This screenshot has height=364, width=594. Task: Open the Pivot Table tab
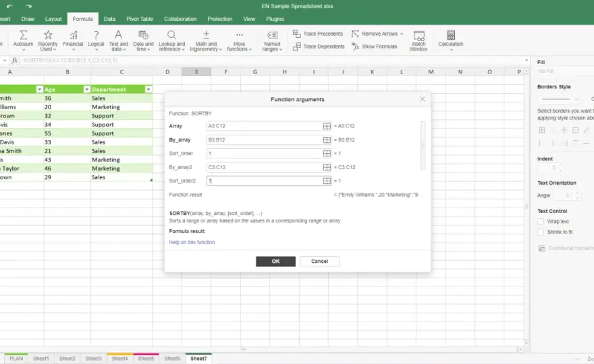[140, 19]
